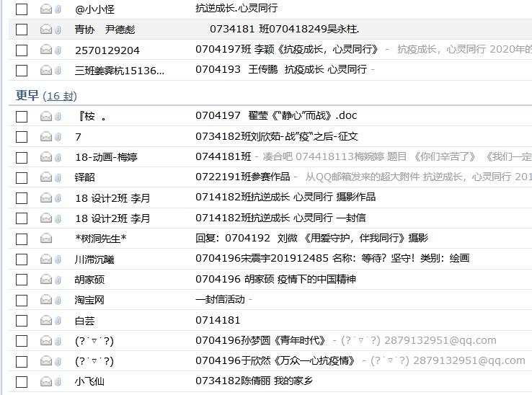
Task: Click envelope icon beside *树洞先生* message
Action: pyautogui.click(x=46, y=239)
